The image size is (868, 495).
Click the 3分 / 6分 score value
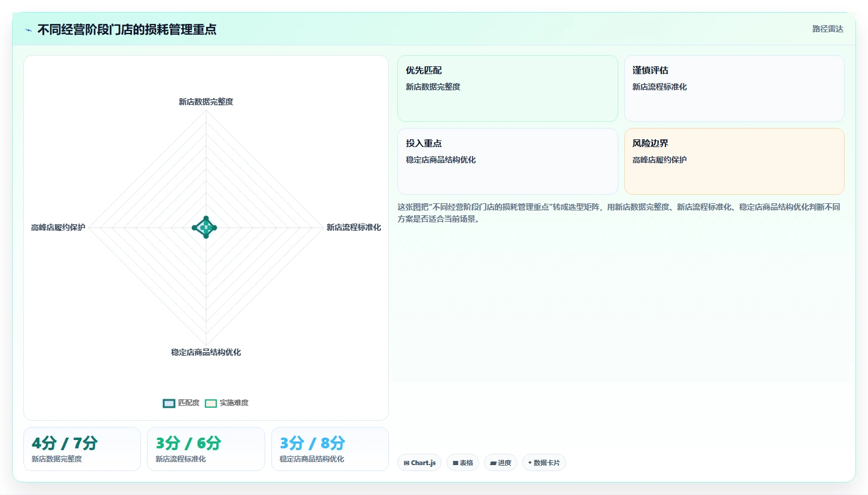tap(188, 443)
